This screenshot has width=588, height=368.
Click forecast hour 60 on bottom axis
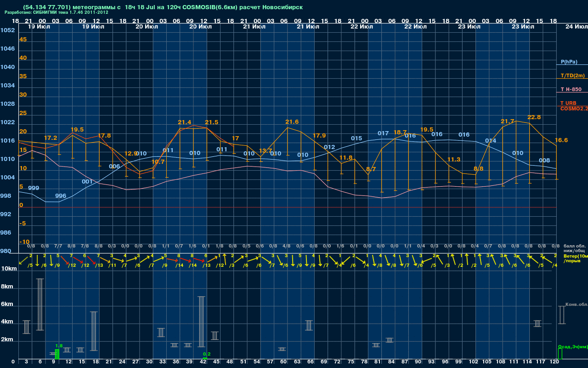(x=284, y=362)
